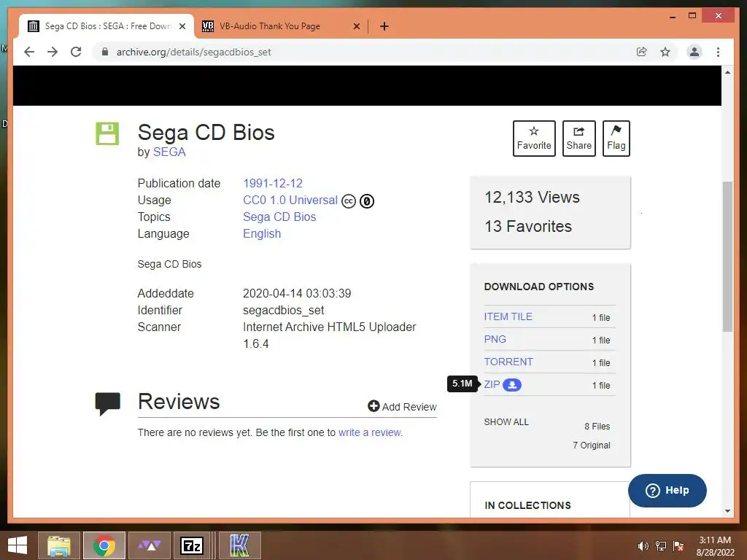
Task: Click SHOW ALL download options
Action: point(506,422)
